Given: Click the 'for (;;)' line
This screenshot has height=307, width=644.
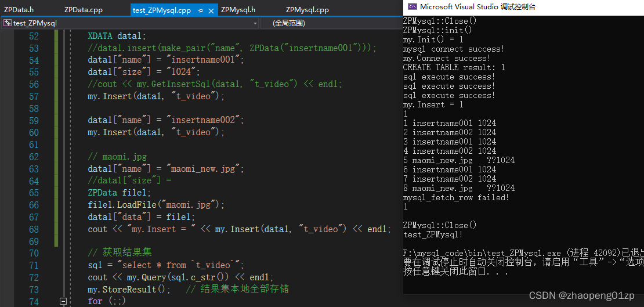Looking at the screenshot, I should point(107,301).
